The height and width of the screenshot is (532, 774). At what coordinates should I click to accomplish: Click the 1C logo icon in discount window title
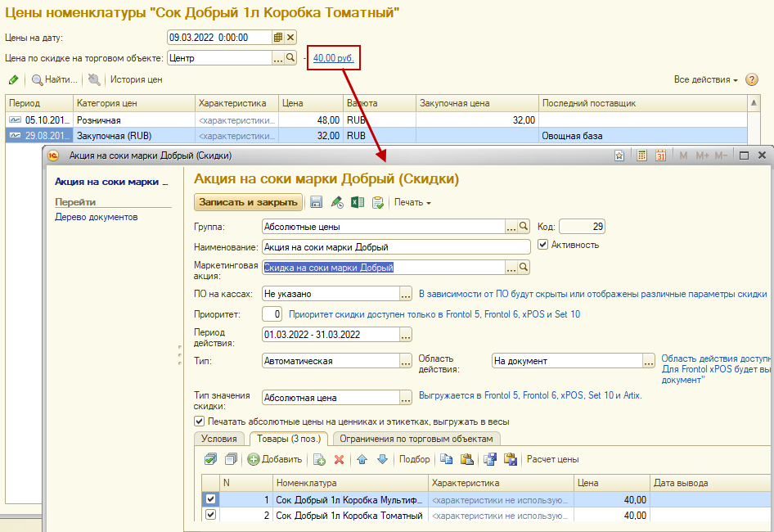tap(53, 156)
